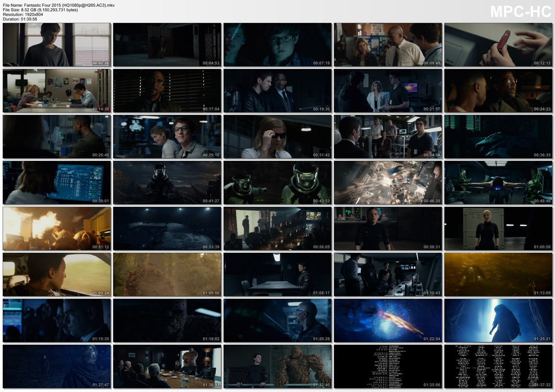This screenshot has width=555, height=392.
Task: Pick the 00:09:45 frame thumbnail
Action: coord(388,45)
